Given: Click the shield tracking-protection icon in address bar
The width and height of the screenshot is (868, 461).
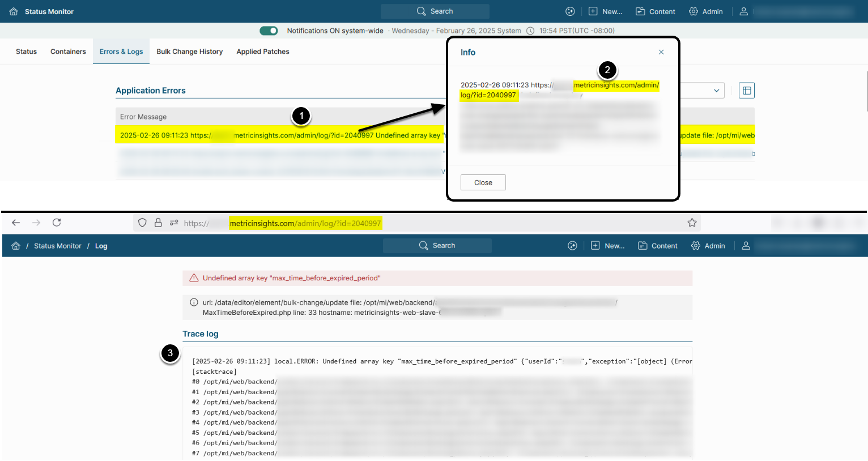Looking at the screenshot, I should tap(142, 223).
